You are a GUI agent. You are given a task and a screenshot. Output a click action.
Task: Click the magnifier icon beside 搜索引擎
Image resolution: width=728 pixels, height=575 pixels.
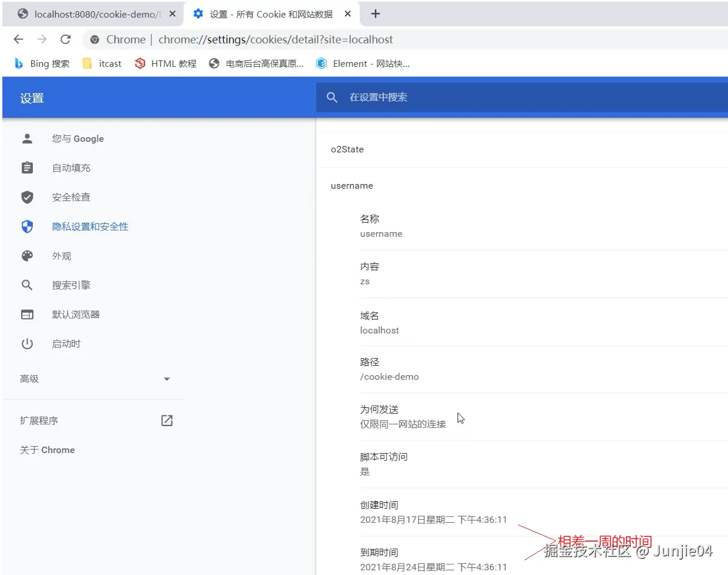coord(27,285)
